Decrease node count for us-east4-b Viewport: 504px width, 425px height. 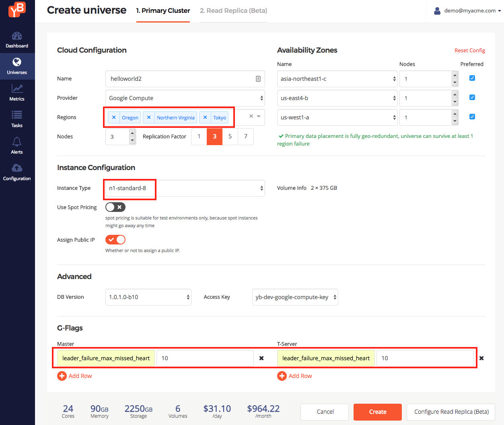(455, 102)
